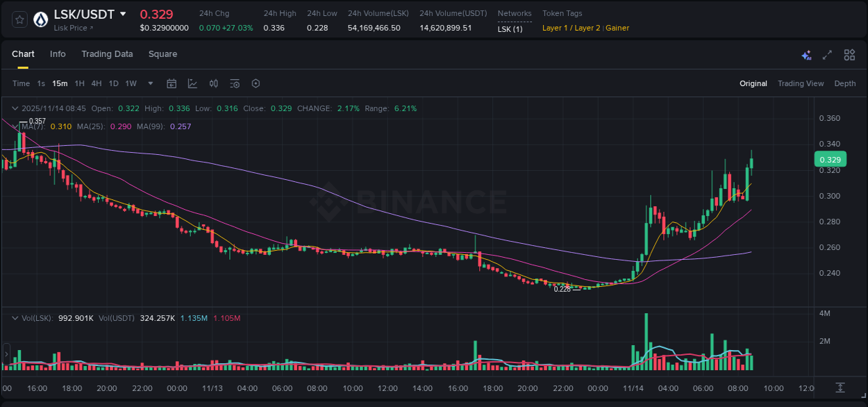Screen dimensions: 868x407
Task: Open the LSK/USDT pair dropdown
Action: click(123, 13)
